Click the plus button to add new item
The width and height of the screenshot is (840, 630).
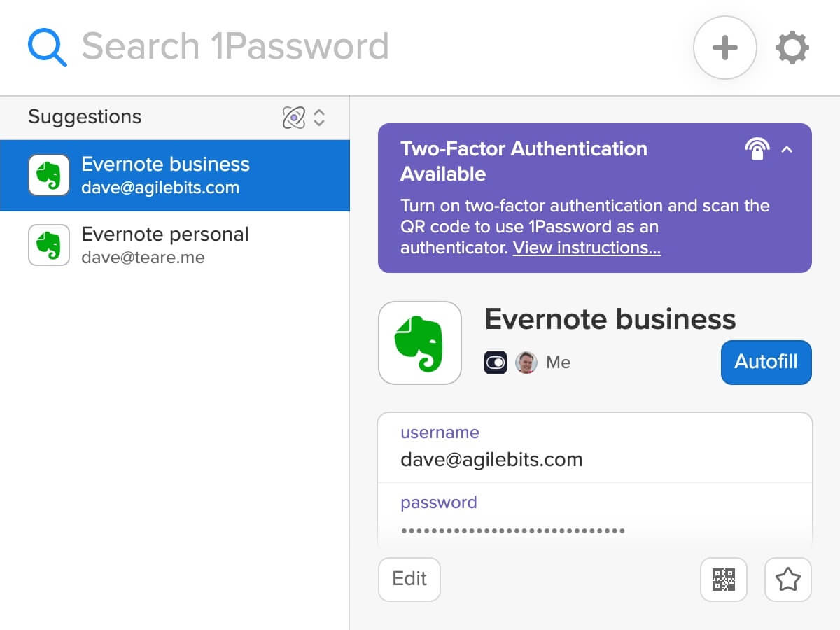(x=724, y=48)
